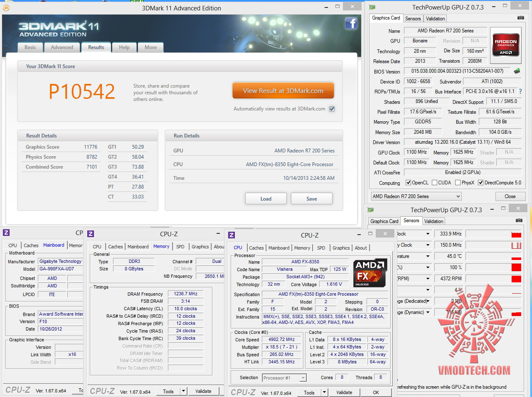Click the Core Speed value 4902.72 MHz
The image size is (532, 397).
(x=282, y=339)
